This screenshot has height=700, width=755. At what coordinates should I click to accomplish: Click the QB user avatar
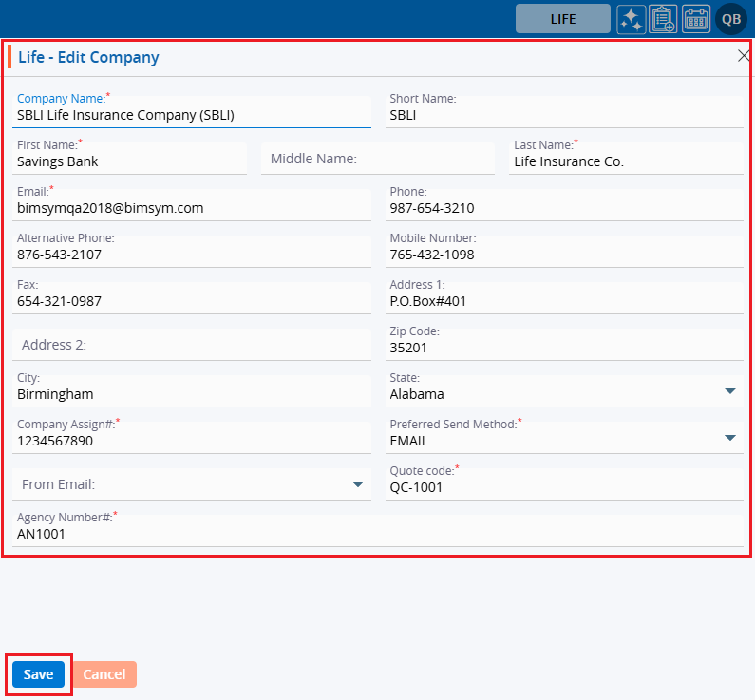pyautogui.click(x=731, y=19)
